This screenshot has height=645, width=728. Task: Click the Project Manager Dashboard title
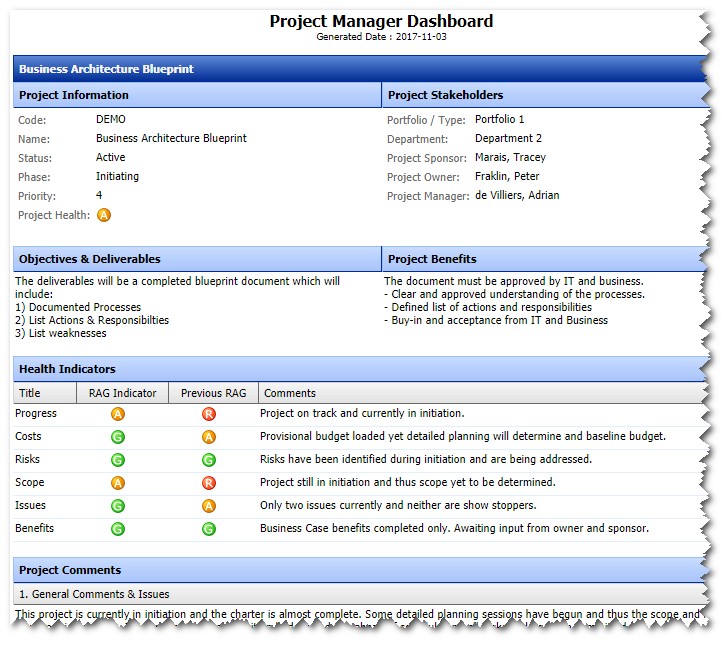[x=381, y=21]
